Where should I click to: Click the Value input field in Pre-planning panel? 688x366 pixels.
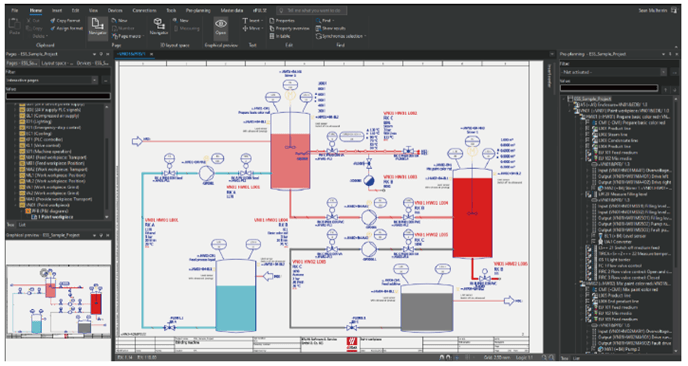(609, 88)
